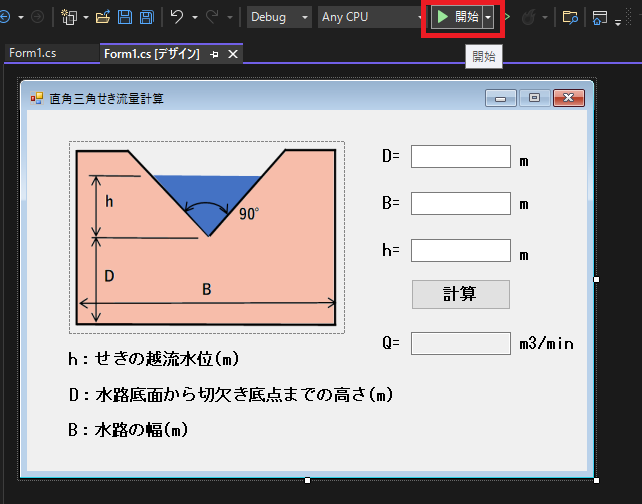Click the Save All icon
This screenshot has width=642, height=504.
(147, 17)
